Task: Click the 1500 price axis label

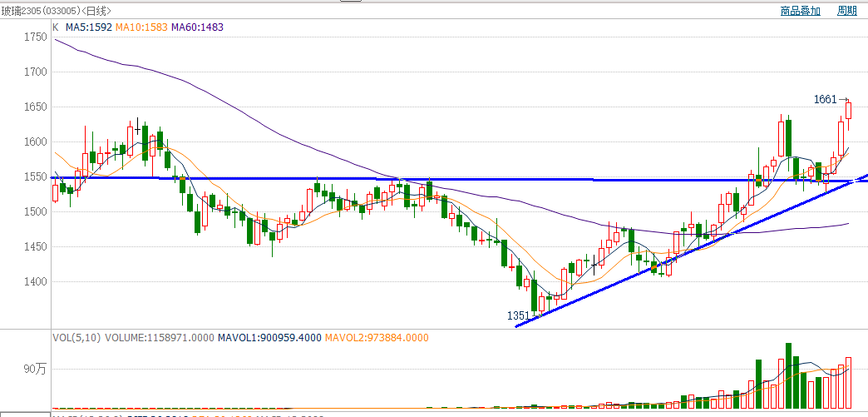Action: coord(36,211)
